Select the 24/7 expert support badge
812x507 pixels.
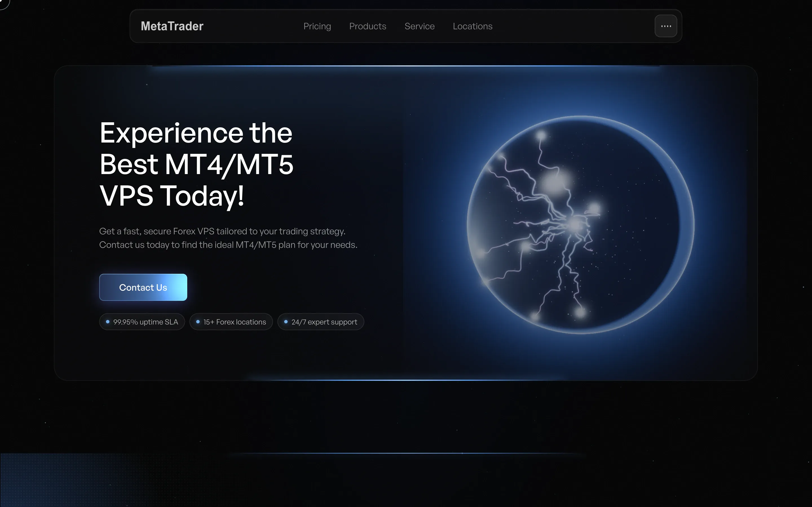point(321,322)
